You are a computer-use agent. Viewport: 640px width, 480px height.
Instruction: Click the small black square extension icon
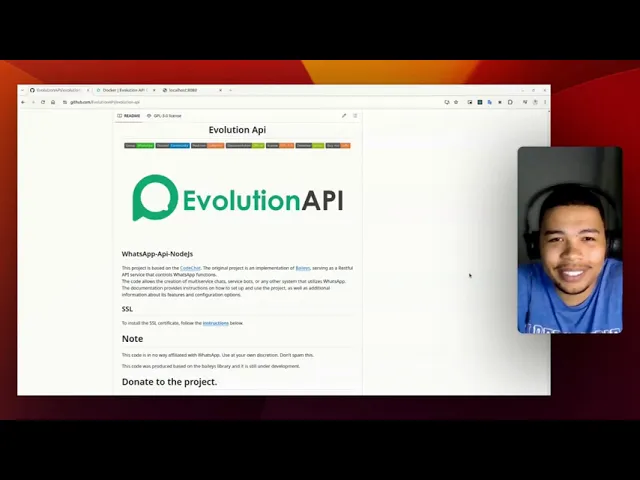click(500, 102)
